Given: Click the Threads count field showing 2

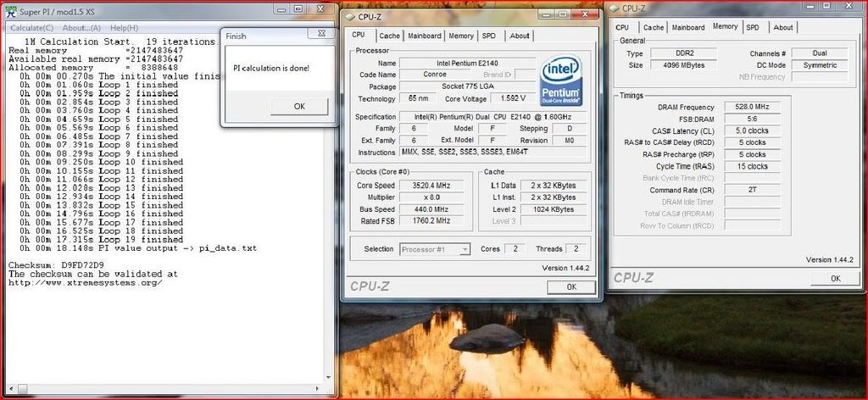Looking at the screenshot, I should click(576, 249).
